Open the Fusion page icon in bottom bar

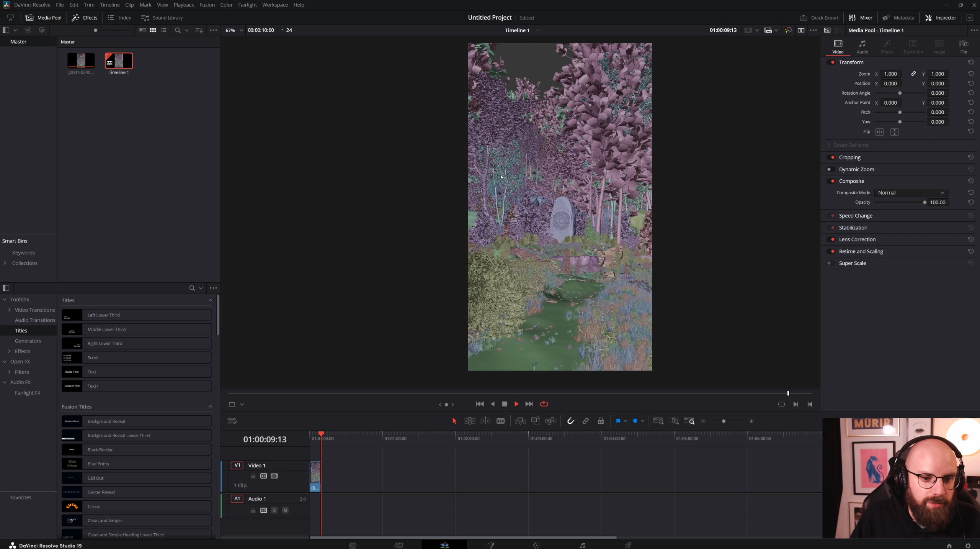(x=490, y=545)
